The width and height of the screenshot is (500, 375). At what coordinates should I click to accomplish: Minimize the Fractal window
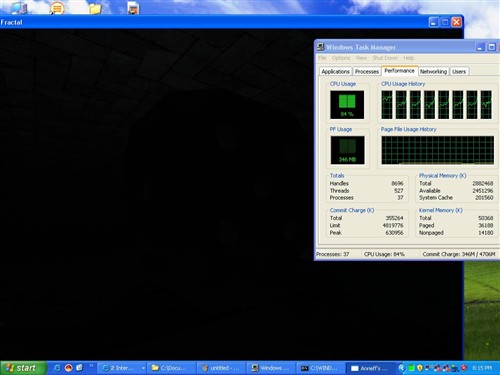(x=433, y=22)
